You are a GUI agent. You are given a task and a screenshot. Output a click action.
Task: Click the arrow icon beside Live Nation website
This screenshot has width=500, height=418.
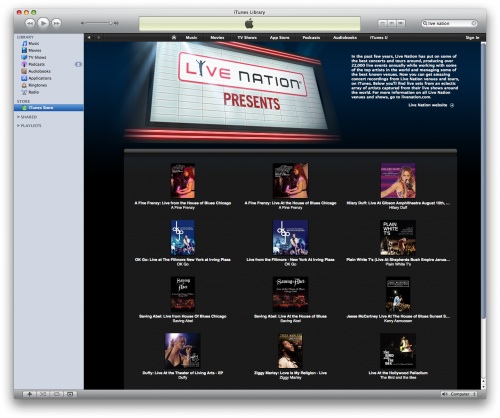tap(452, 105)
